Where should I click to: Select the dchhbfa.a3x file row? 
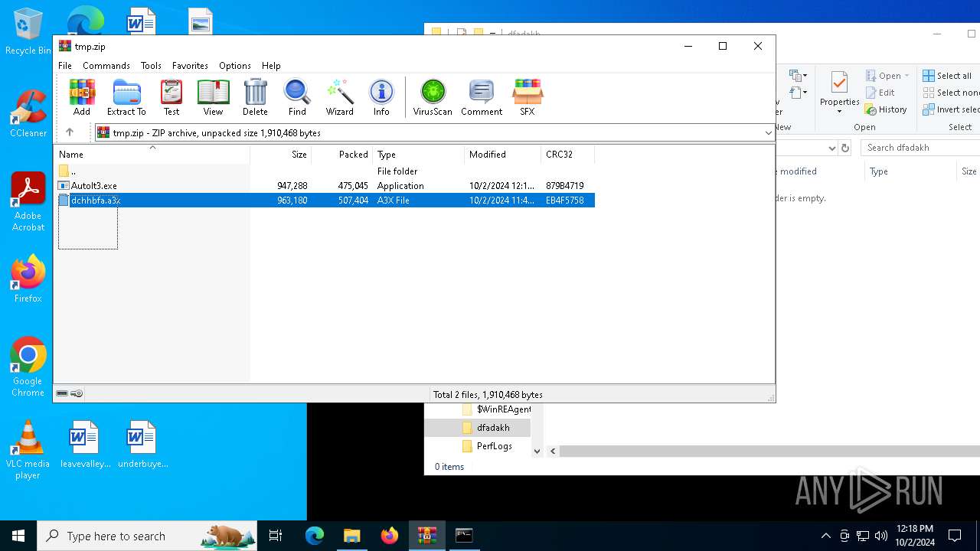(325, 201)
